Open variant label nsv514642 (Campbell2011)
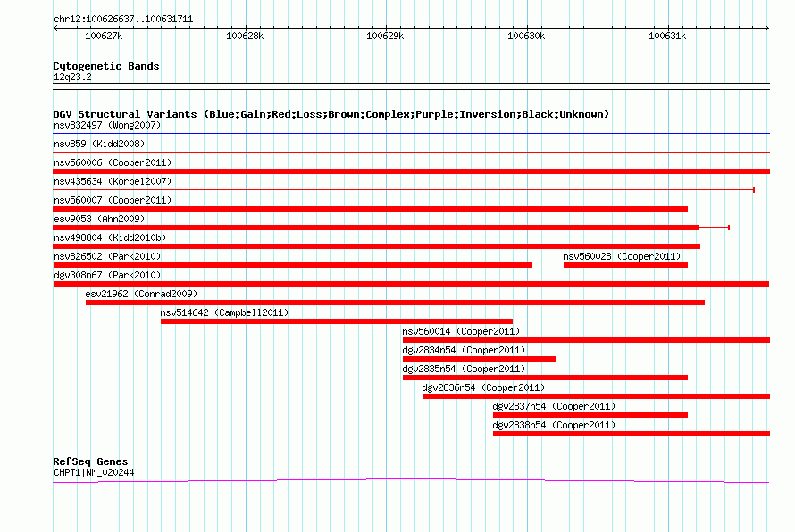Image resolution: width=795 pixels, height=532 pixels. pos(224,312)
